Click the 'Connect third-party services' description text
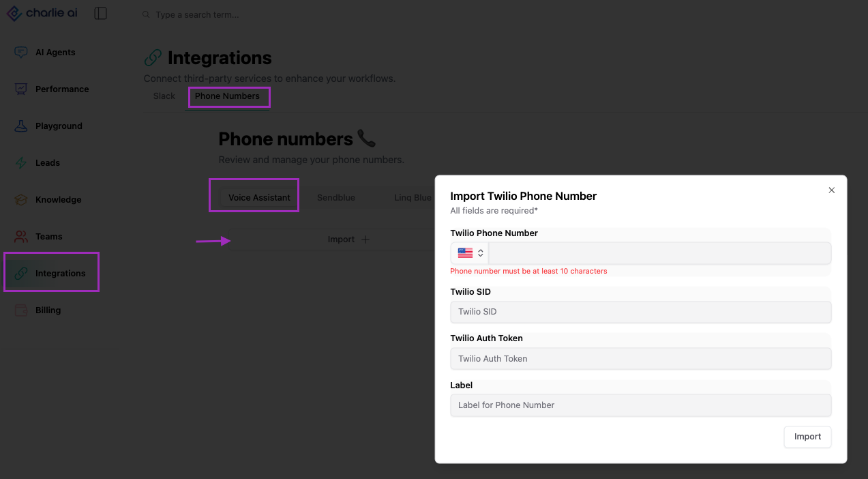The height and width of the screenshot is (479, 868). pos(270,78)
